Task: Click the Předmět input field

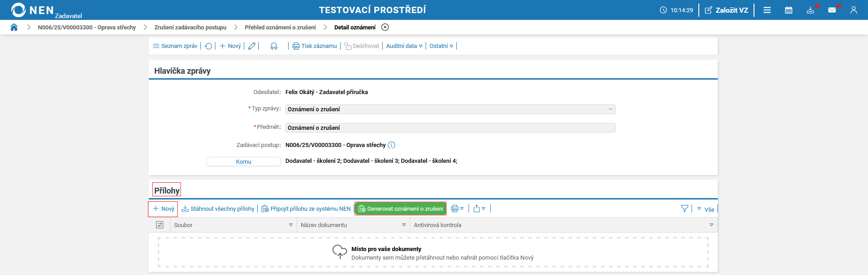Action: (x=450, y=128)
